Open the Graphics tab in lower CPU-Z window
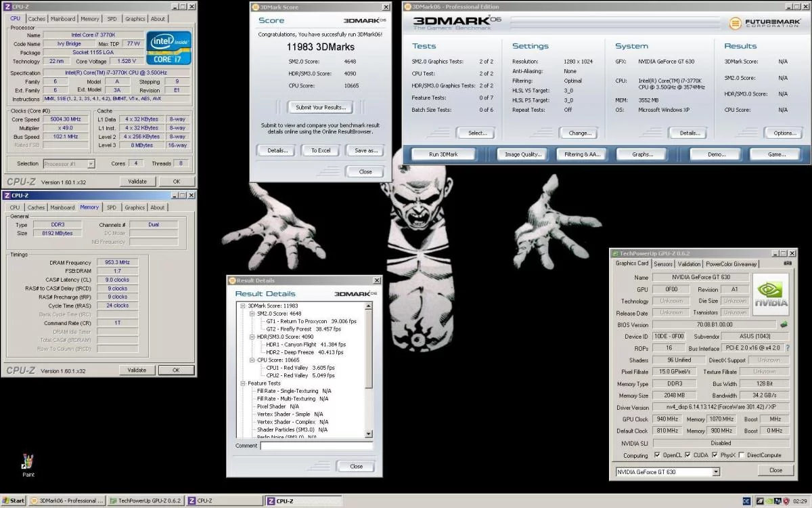812x508 pixels. click(x=135, y=207)
